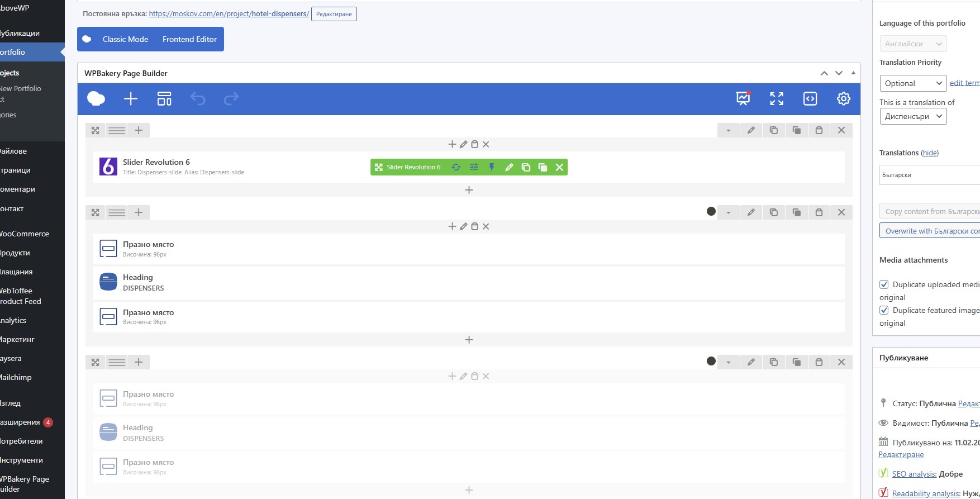This screenshot has width=980, height=499.
Task: Move second row with drag handle icon
Action: point(96,212)
